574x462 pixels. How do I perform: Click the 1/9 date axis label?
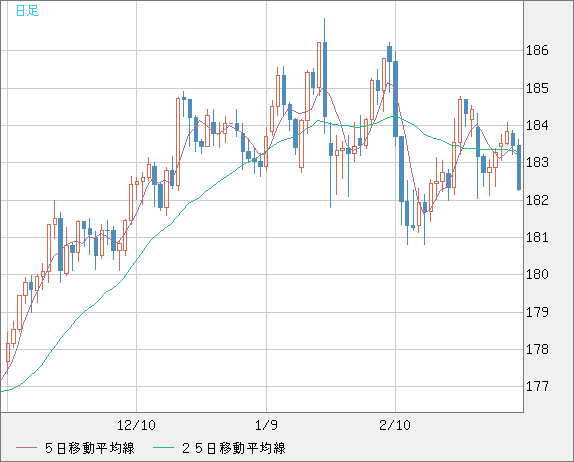[x=266, y=425]
